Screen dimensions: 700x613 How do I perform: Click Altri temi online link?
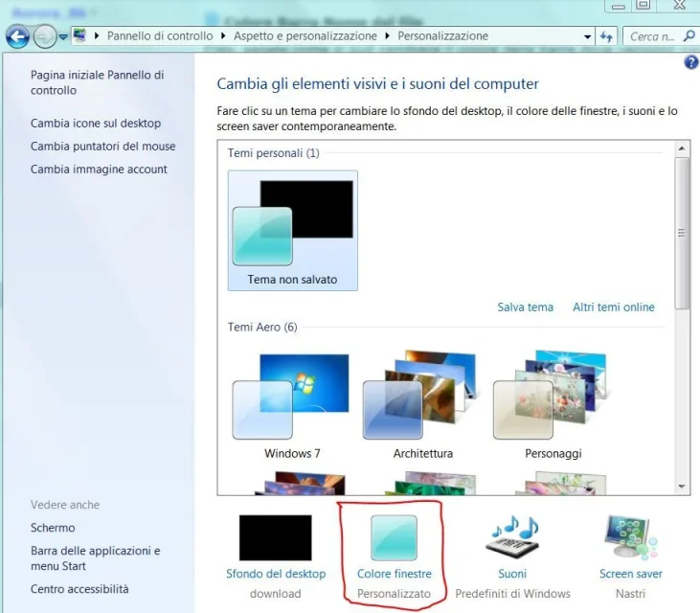click(614, 307)
